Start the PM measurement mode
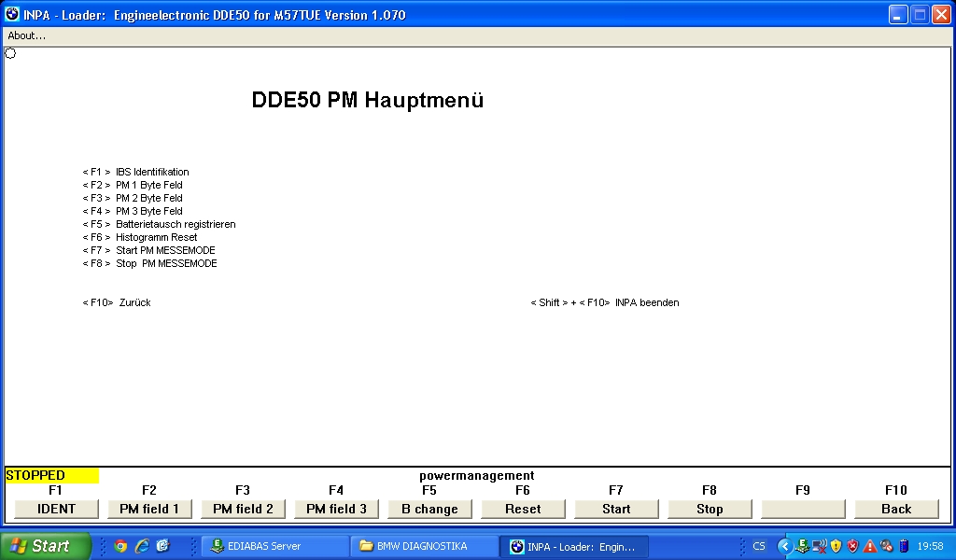 [616, 509]
